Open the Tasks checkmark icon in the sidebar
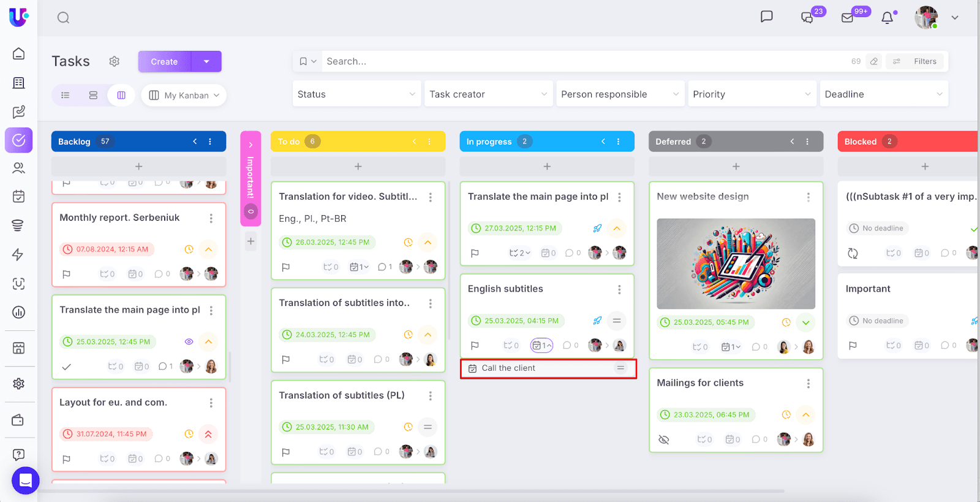The width and height of the screenshot is (980, 502). [x=19, y=140]
